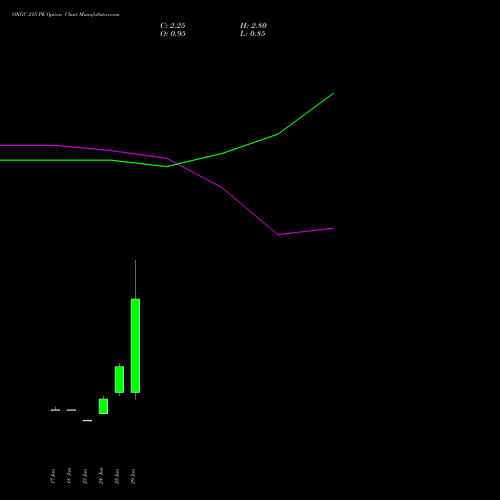
Task: Select the open value O: 0.95
Action: click(x=173, y=34)
